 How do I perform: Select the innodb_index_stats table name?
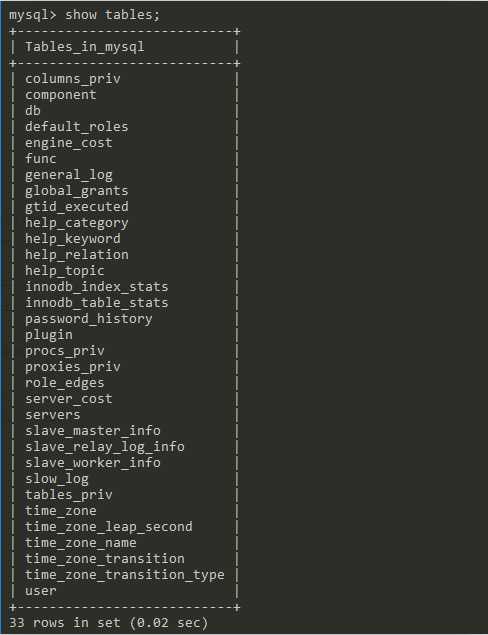click(97, 287)
